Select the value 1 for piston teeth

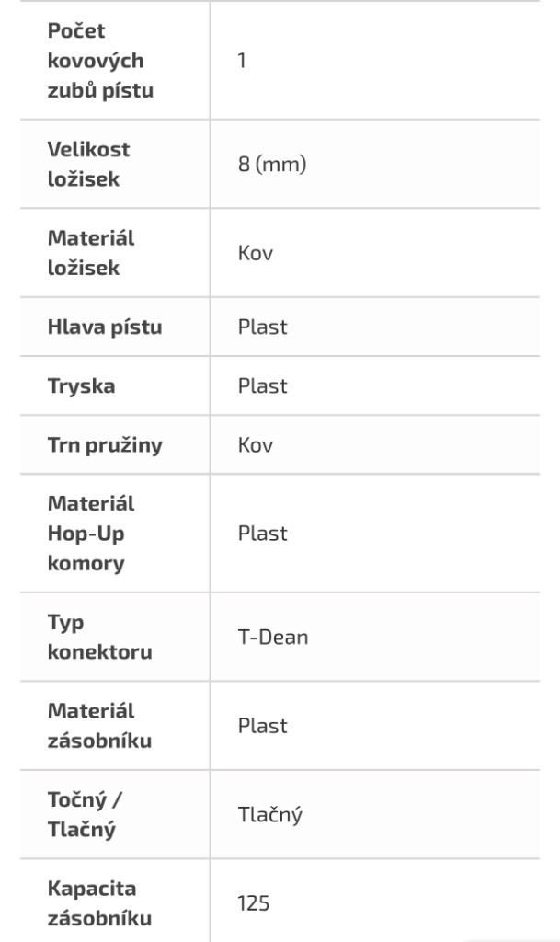[x=242, y=61]
